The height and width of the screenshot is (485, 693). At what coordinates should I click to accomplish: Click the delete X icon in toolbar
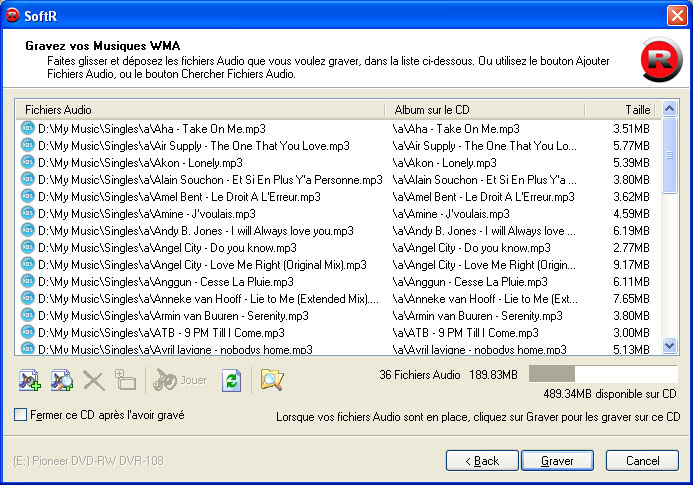(x=94, y=380)
